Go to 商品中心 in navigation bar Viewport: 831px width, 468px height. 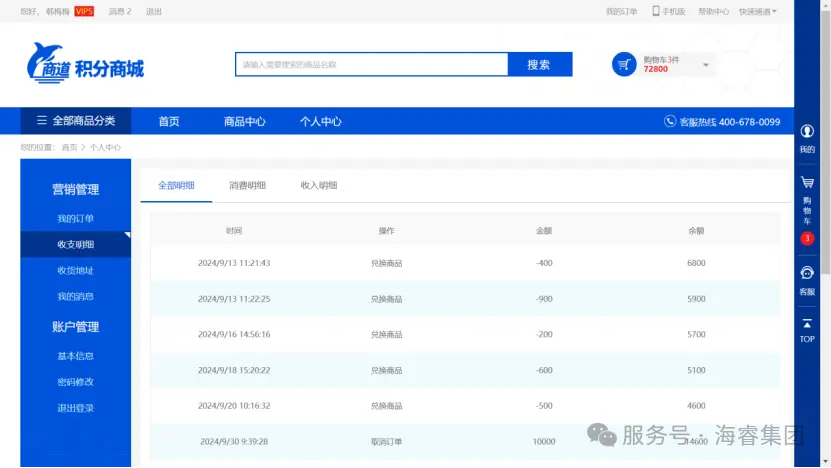point(244,121)
